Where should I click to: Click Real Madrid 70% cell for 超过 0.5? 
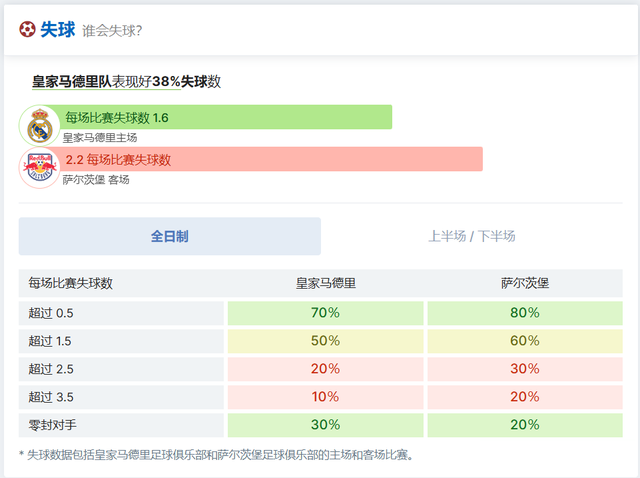pos(326,313)
